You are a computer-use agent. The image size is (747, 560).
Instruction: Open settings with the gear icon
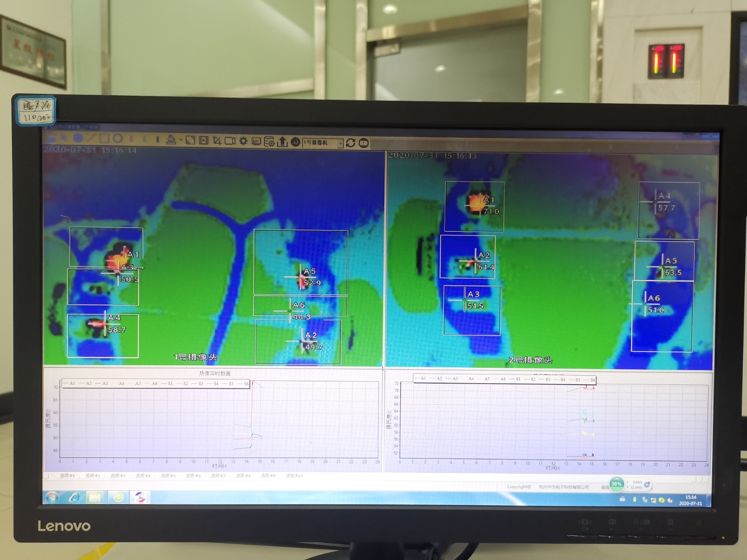pos(243,141)
